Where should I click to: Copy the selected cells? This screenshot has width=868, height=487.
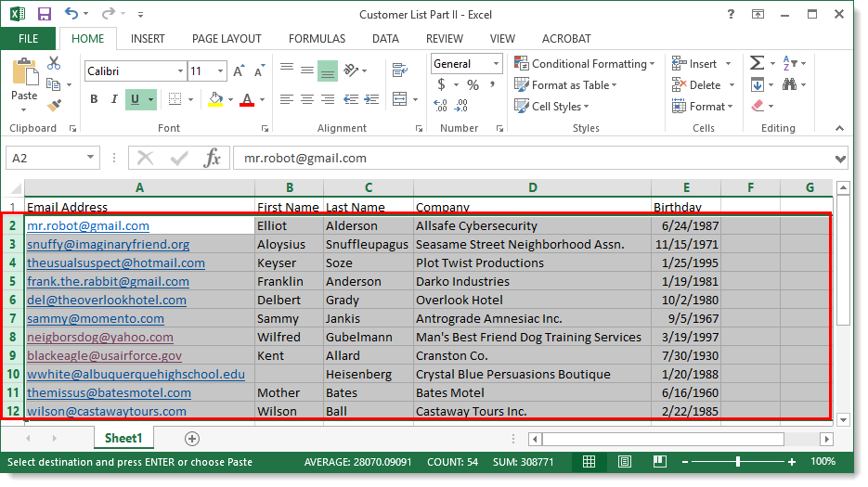pos(54,84)
